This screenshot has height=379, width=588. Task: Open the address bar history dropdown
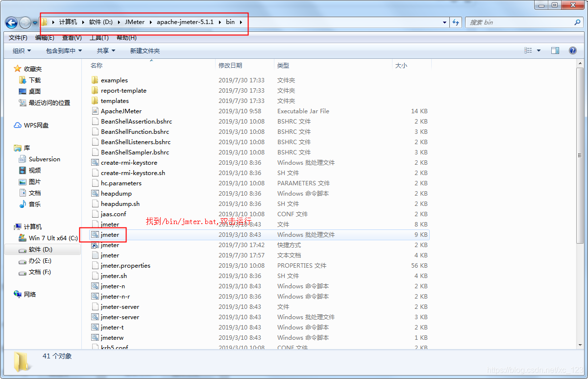[x=444, y=23]
